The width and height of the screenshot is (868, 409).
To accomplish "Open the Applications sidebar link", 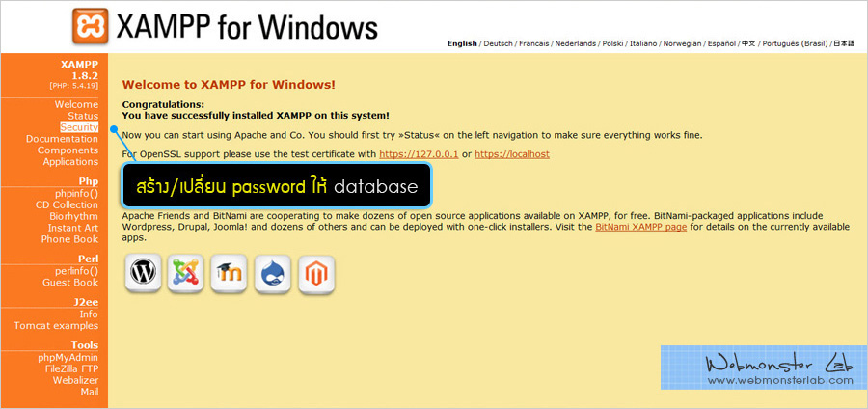I will click(x=70, y=162).
